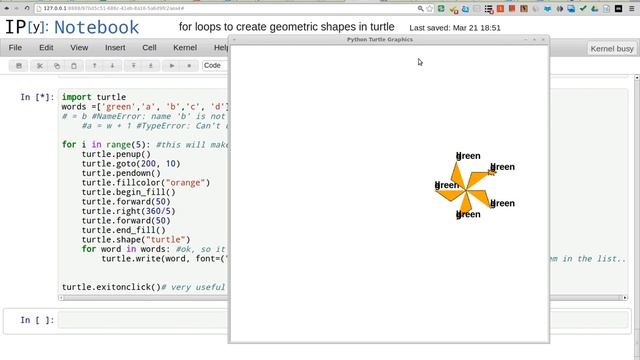Screen dimensions: 640x360
Task: Click the code cell's left horizontal scroll arrow
Action: point(61,298)
